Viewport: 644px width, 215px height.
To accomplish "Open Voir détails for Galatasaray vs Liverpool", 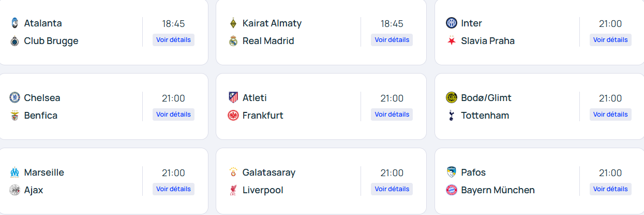I will pyautogui.click(x=392, y=189).
